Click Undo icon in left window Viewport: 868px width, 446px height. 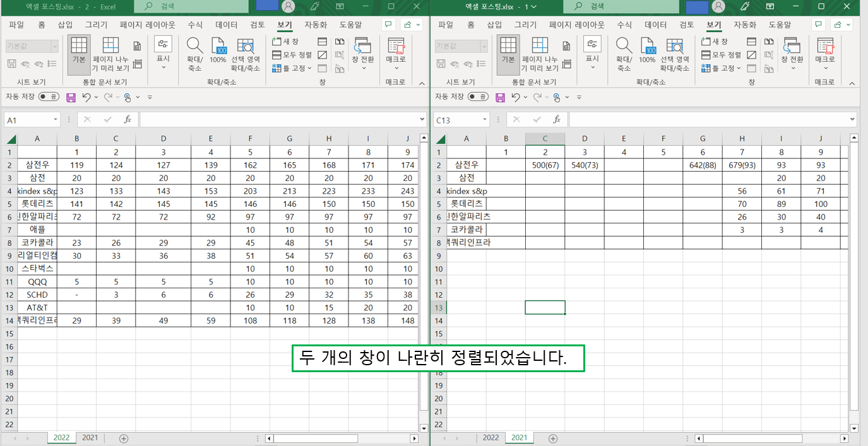point(86,97)
